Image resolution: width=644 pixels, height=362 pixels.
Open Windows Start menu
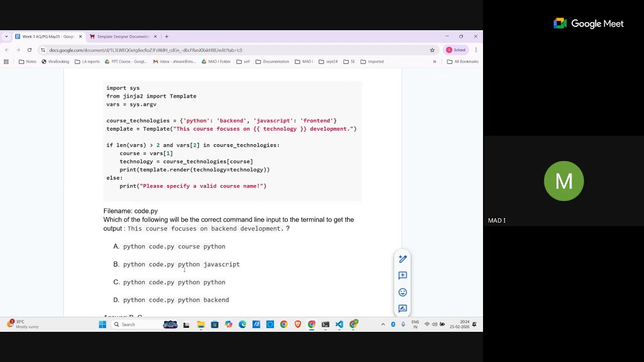pos(103,324)
